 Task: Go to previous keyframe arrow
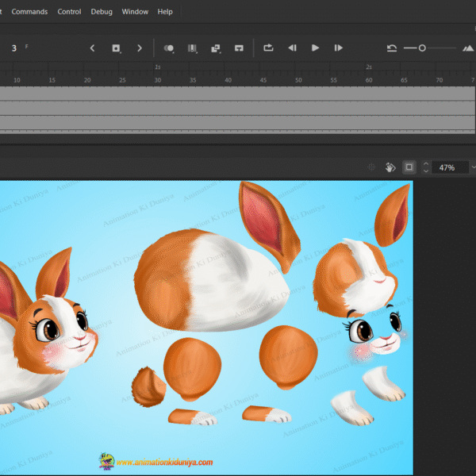[x=92, y=48]
